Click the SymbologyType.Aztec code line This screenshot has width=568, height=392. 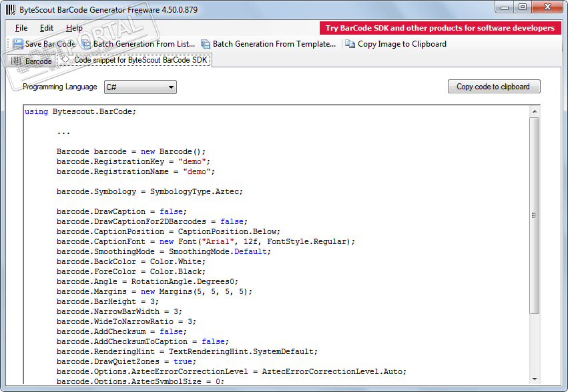[150, 191]
